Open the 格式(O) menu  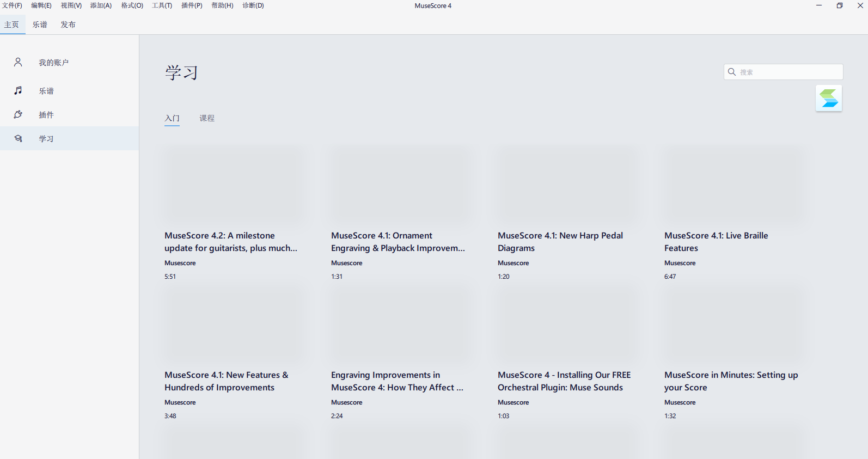(132, 5)
